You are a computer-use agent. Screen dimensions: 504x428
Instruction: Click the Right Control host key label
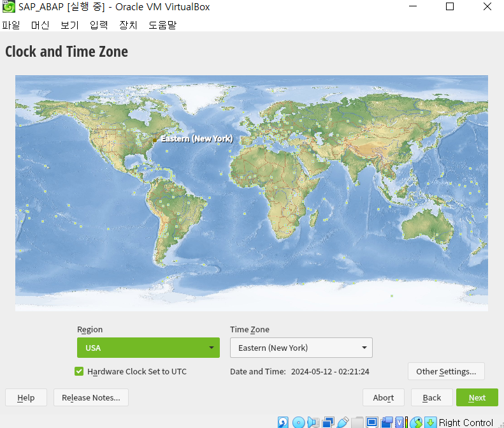point(466,422)
